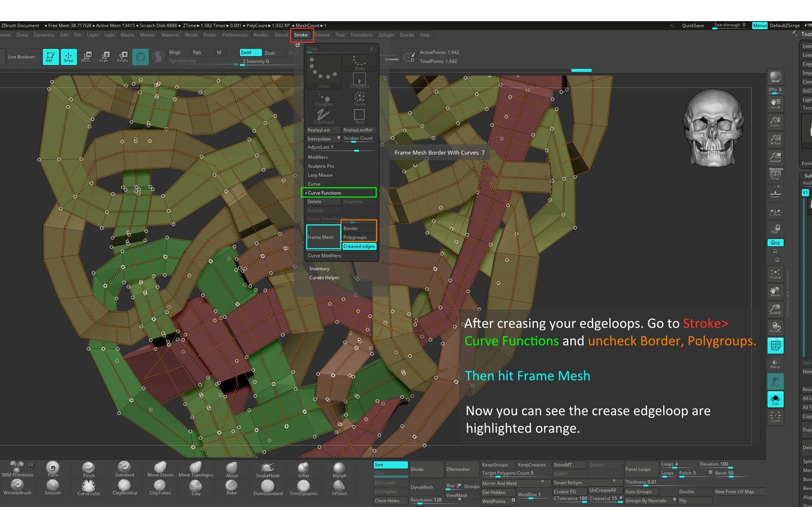Select the Standard brush icon
Screen dimensions: 812x507
[124, 469]
